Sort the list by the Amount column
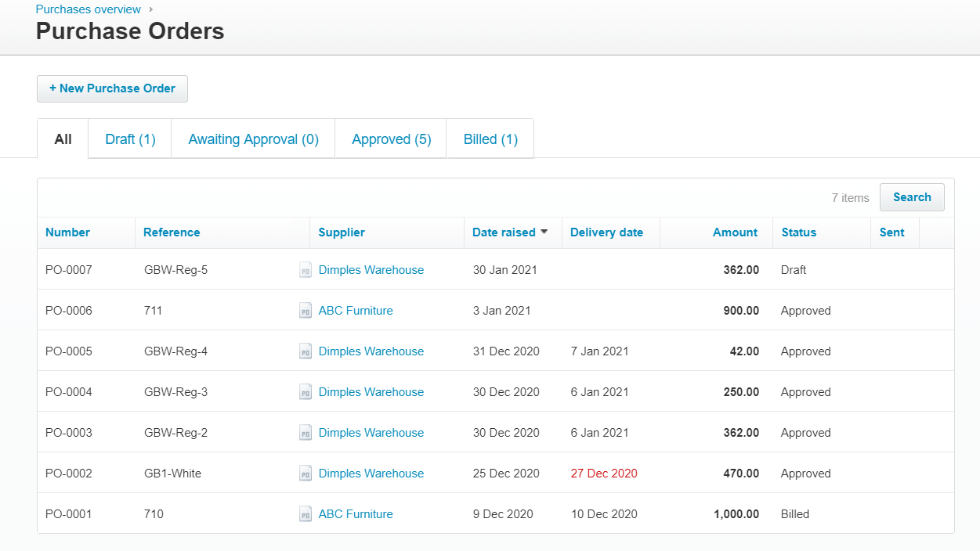The image size is (980, 551). 735,232
